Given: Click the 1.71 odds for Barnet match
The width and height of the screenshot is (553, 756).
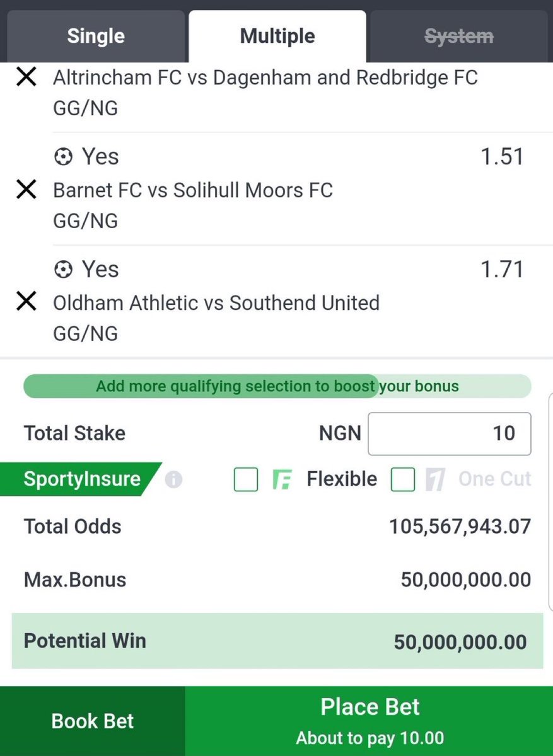Looking at the screenshot, I should [x=502, y=270].
